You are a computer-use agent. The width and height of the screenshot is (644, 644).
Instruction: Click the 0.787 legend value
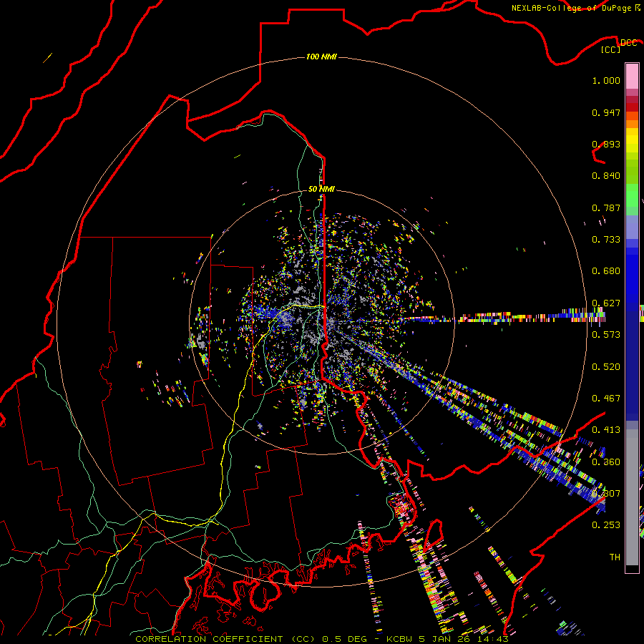[606, 208]
